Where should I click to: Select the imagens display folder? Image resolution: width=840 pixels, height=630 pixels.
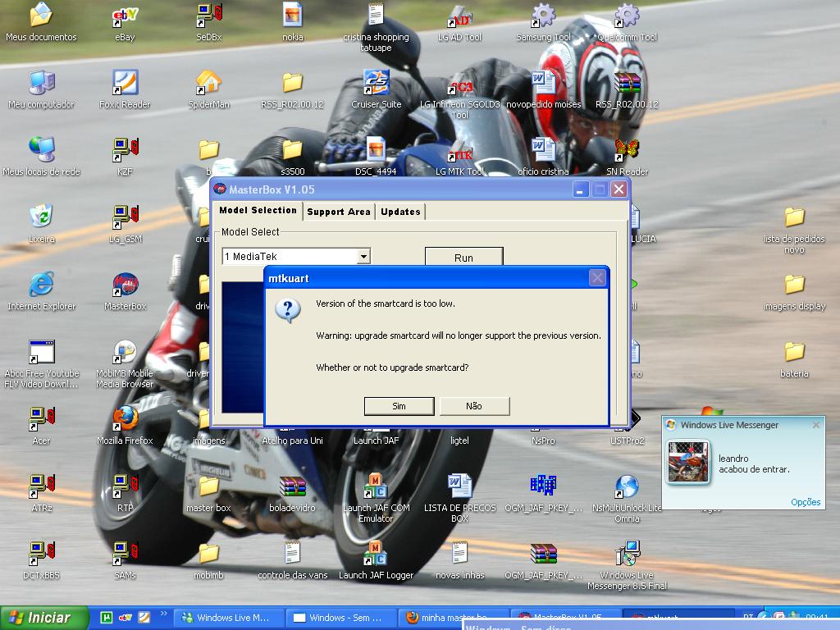(x=794, y=291)
